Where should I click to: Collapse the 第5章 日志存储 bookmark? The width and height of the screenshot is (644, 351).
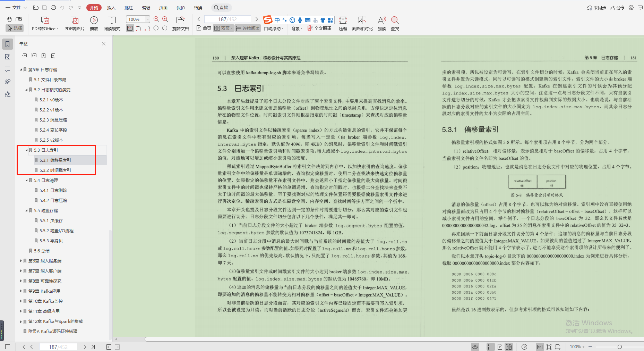point(21,70)
